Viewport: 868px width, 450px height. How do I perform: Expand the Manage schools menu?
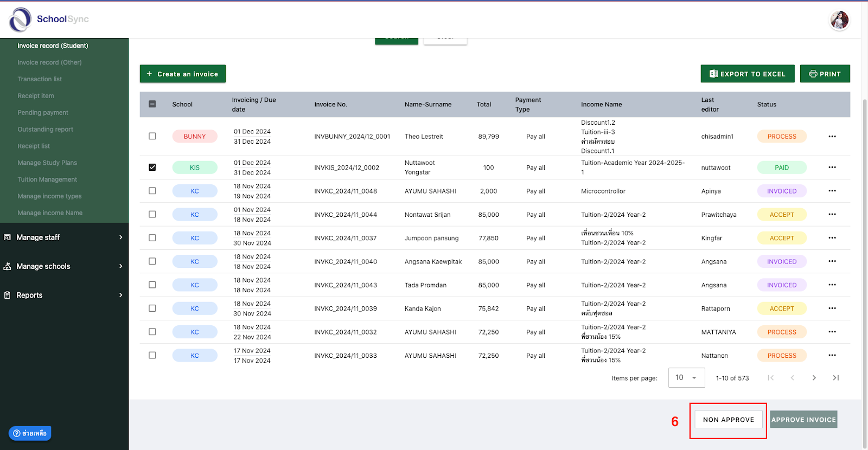[x=64, y=266]
